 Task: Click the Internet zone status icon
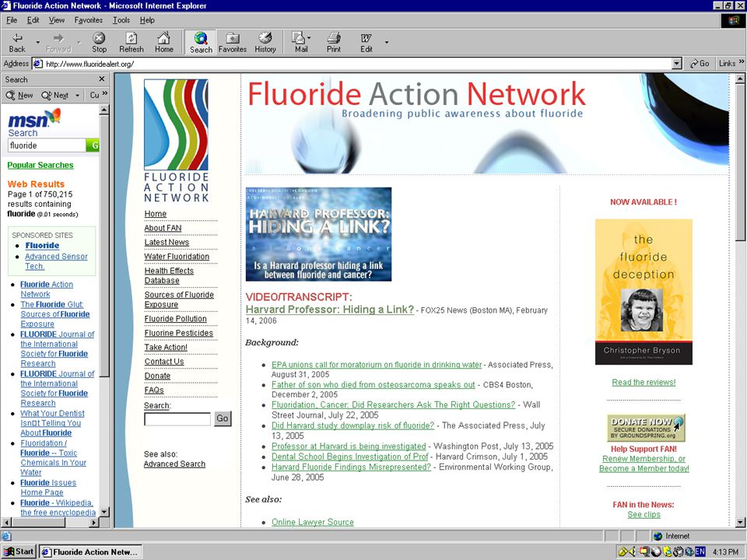pyautogui.click(x=658, y=536)
